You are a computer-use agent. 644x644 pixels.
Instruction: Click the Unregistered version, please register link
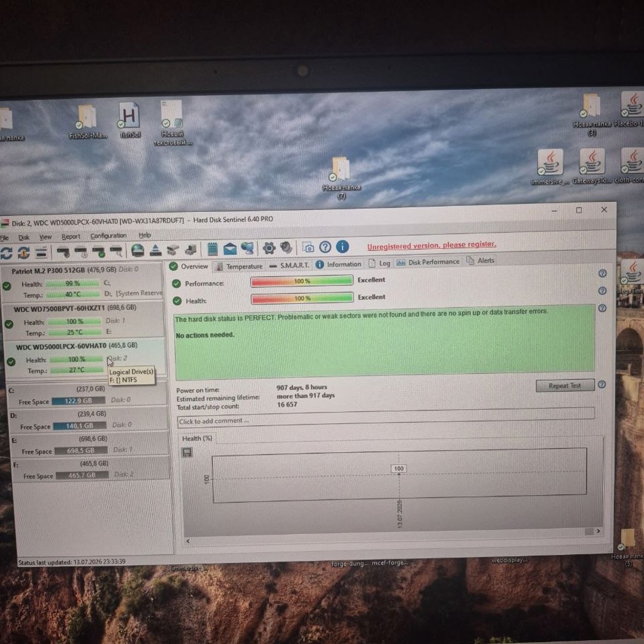431,245
